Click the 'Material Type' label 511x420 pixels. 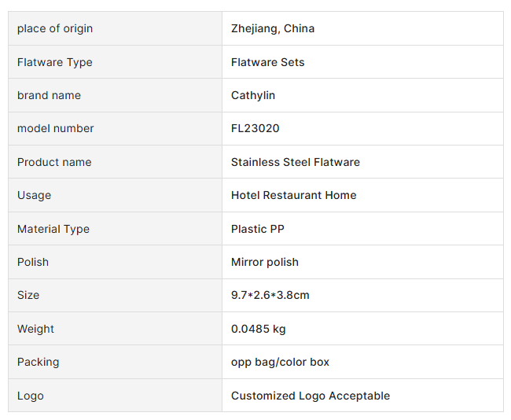coord(53,229)
